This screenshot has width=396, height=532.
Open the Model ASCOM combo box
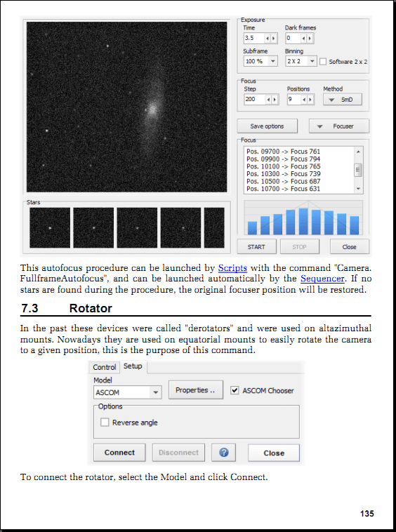pos(127,392)
